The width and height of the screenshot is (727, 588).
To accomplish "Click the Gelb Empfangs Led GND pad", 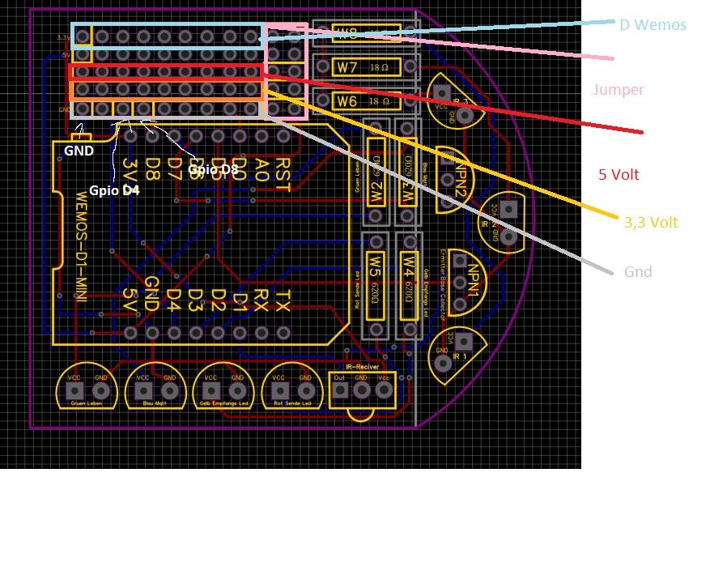I will 237,391.
